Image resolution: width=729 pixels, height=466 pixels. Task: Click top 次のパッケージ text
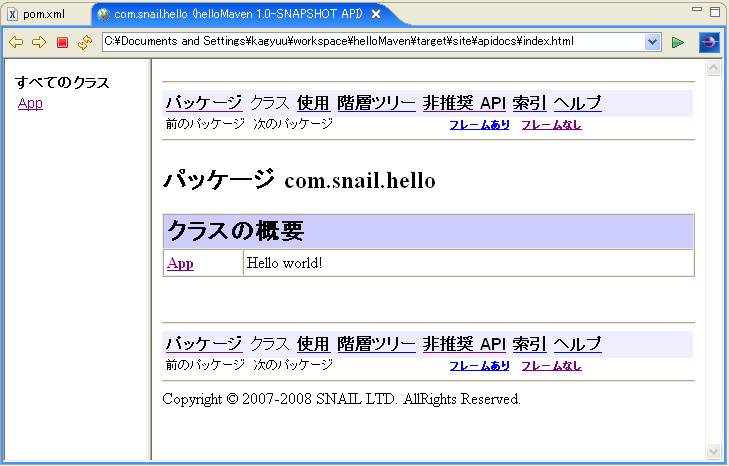293,124
